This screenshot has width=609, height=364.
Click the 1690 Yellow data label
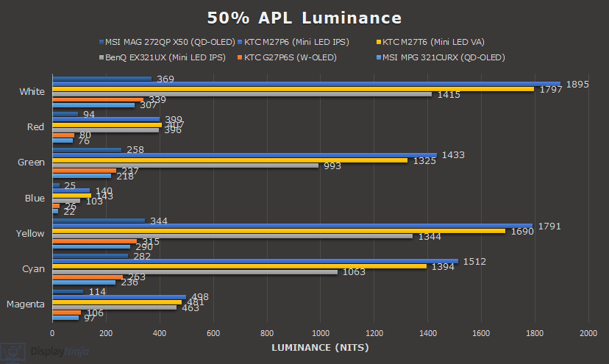pyautogui.click(x=522, y=232)
